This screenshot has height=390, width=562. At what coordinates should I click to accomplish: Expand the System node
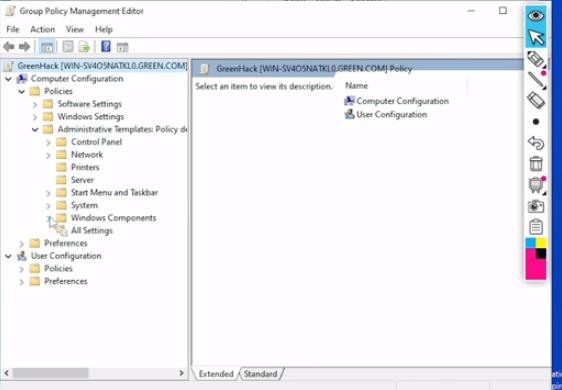tap(48, 205)
